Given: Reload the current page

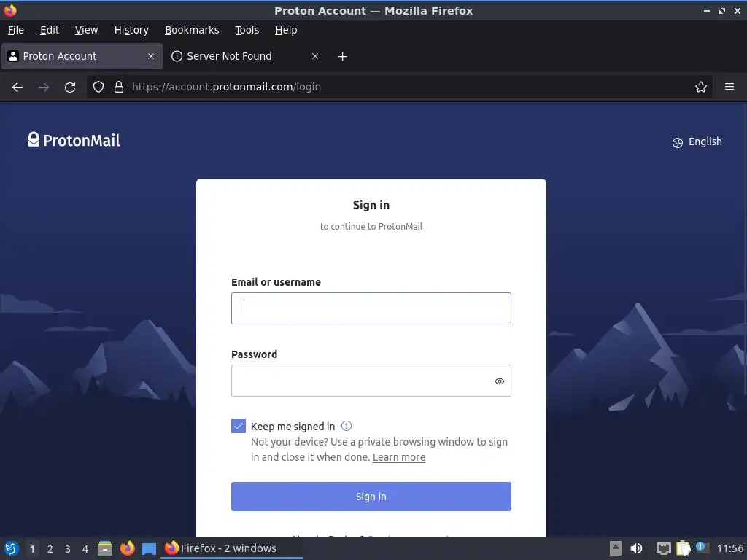Looking at the screenshot, I should [70, 87].
